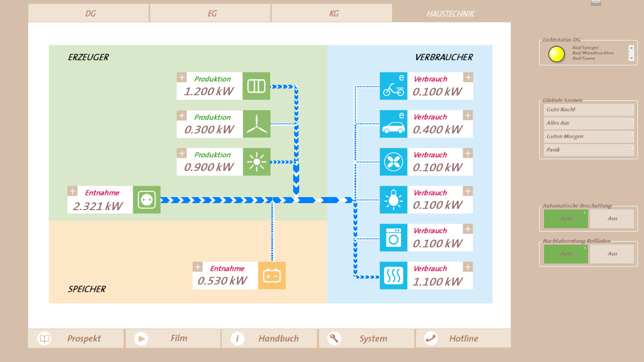Set Automatische Beschattung to Auto
This screenshot has height=362, width=644.
click(x=566, y=219)
